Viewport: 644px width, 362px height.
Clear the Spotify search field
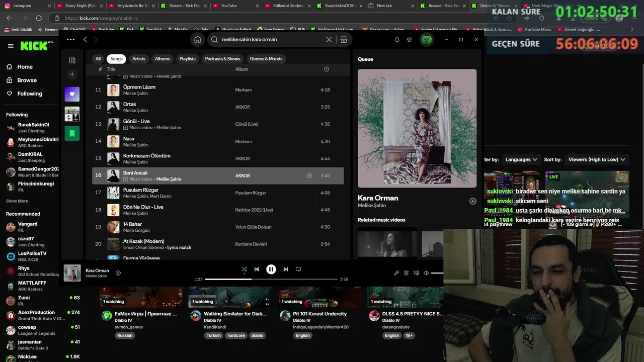point(329,39)
